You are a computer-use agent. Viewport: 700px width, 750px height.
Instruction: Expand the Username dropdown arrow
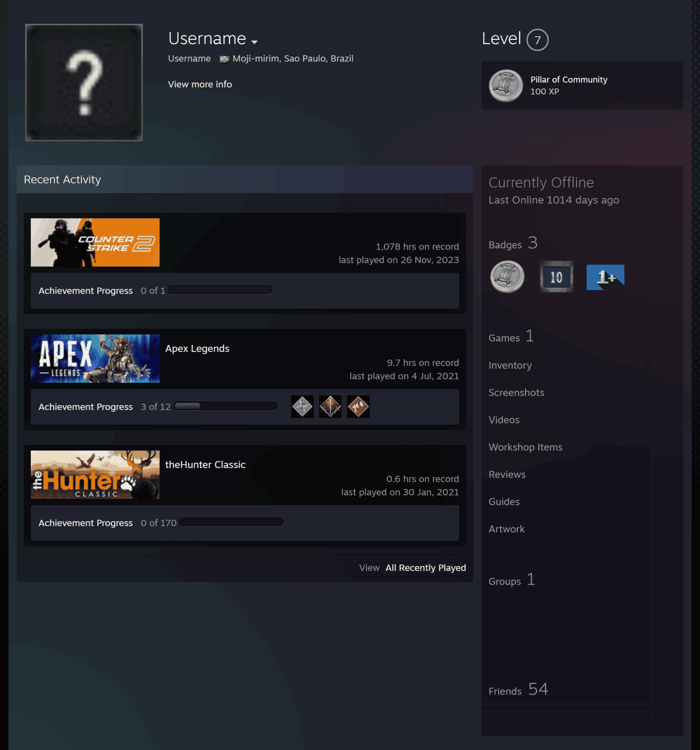point(254,41)
